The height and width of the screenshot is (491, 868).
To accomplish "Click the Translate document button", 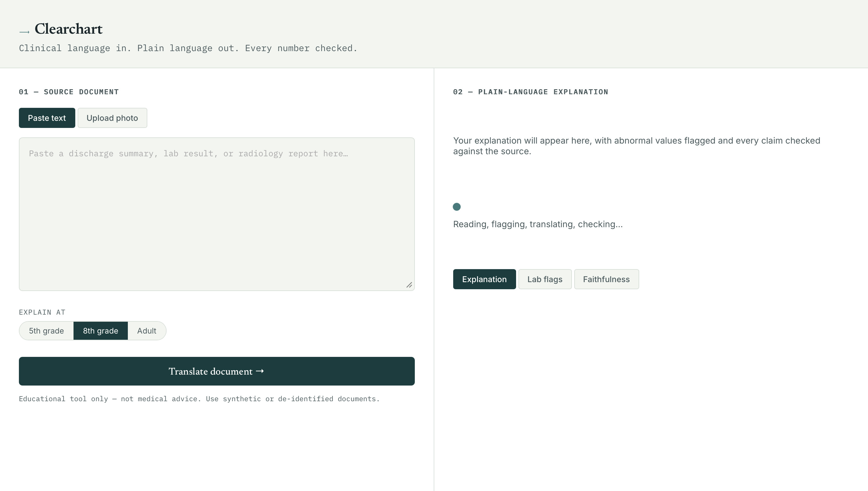I will (217, 371).
